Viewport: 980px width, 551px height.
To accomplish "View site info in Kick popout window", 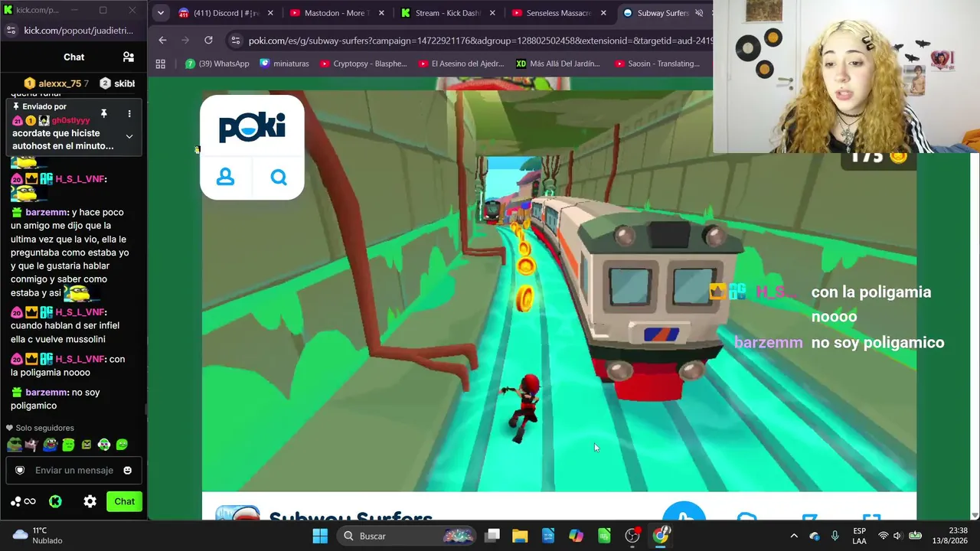I will coord(11,31).
